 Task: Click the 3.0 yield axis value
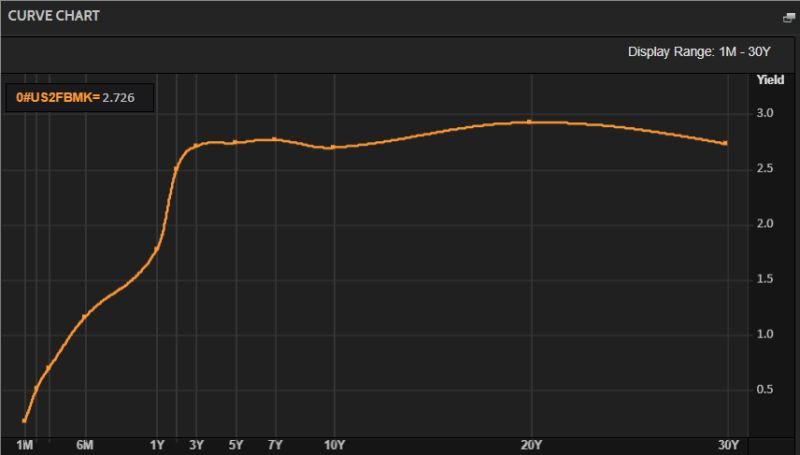tap(765, 113)
